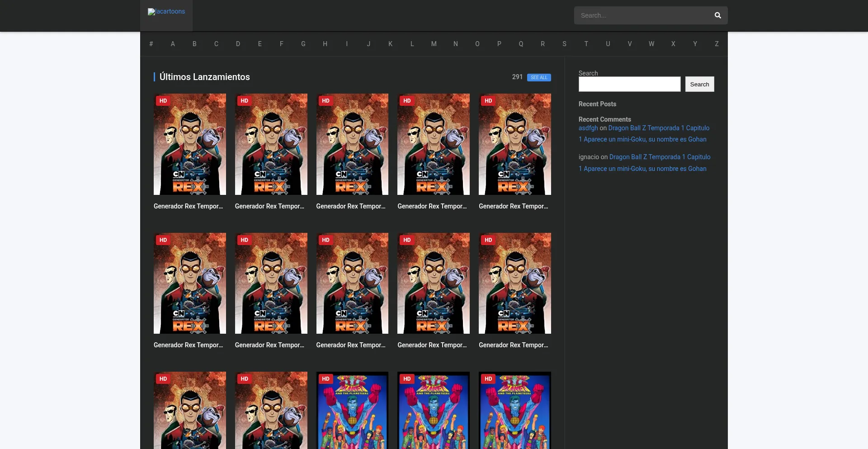
Task: Browse titles starting with N
Action: tap(456, 44)
